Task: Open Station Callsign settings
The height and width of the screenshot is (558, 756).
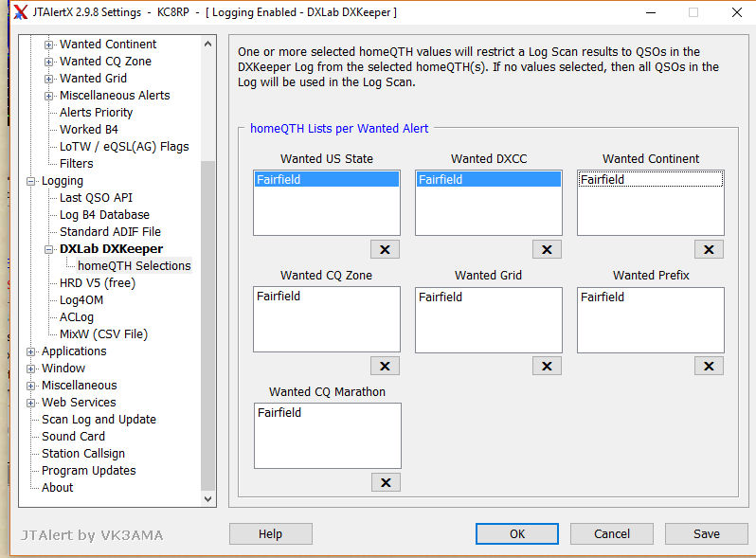Action: pos(83,454)
